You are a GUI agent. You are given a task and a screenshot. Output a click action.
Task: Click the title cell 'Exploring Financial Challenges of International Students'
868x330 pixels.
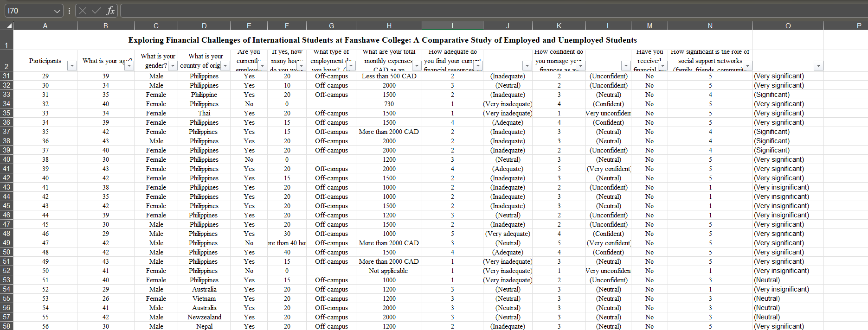tap(383, 40)
